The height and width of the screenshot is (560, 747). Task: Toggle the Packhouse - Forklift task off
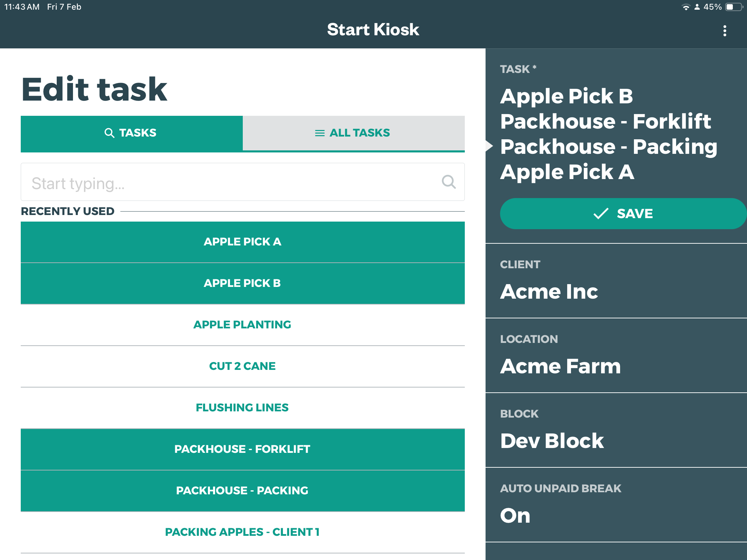pos(242,449)
